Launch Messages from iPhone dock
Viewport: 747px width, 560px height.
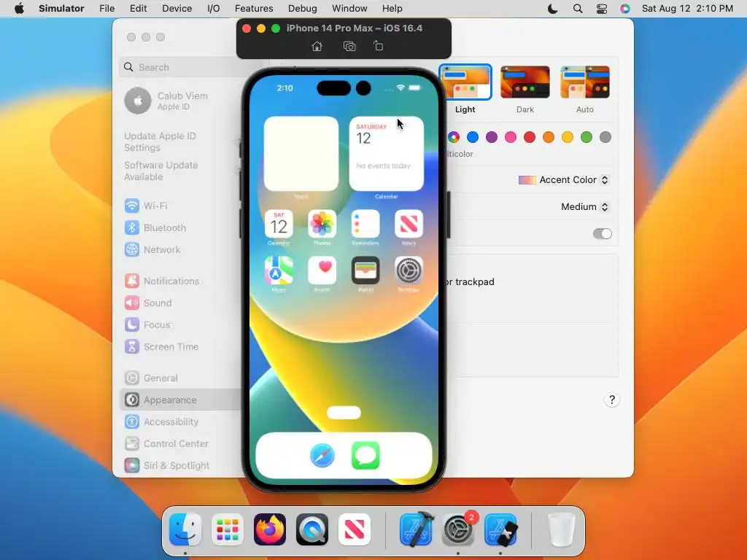pyautogui.click(x=365, y=456)
